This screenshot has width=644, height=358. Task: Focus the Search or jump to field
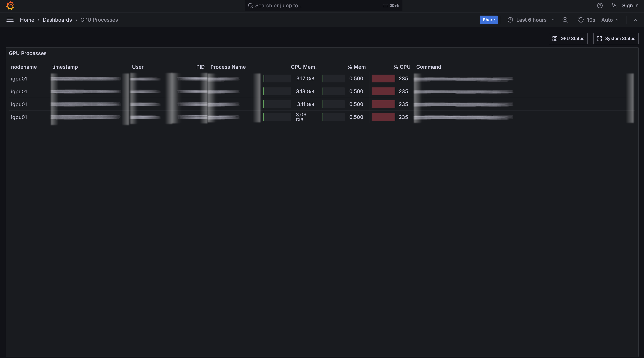[x=318, y=6]
